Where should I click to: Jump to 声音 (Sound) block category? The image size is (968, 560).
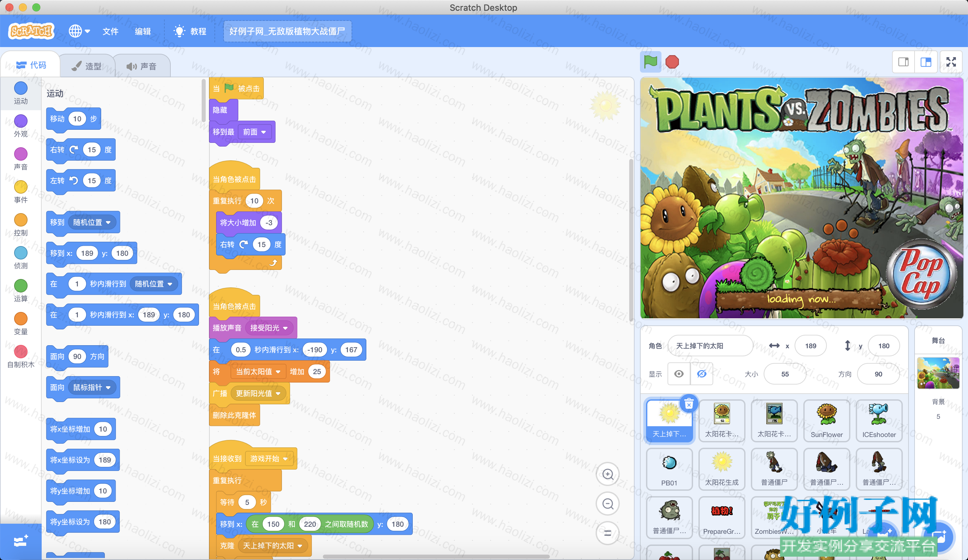tap(21, 159)
